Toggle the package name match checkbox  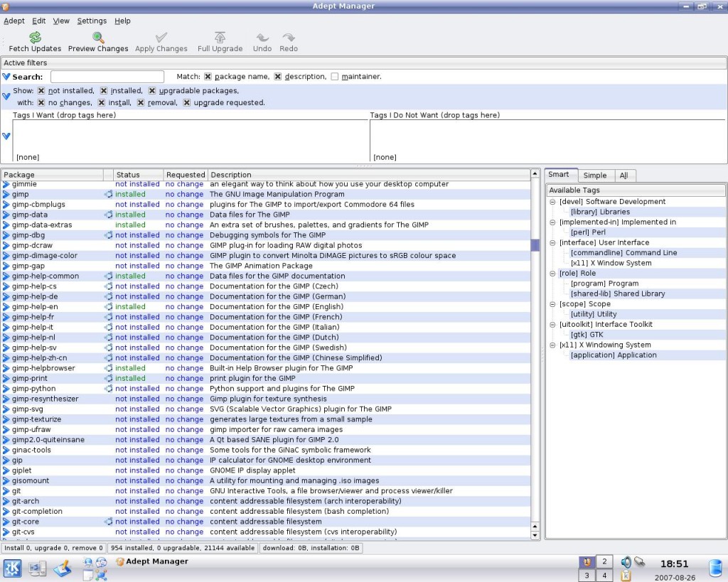208,77
